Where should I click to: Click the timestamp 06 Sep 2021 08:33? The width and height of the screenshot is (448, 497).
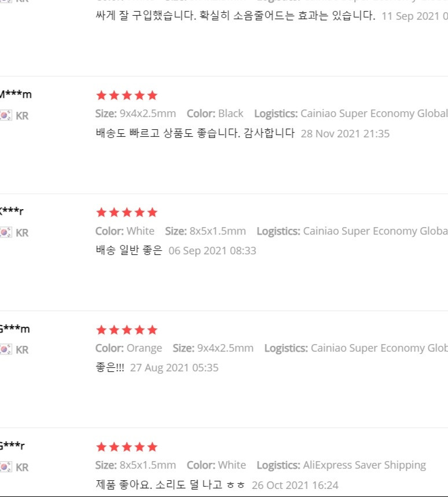212,251
